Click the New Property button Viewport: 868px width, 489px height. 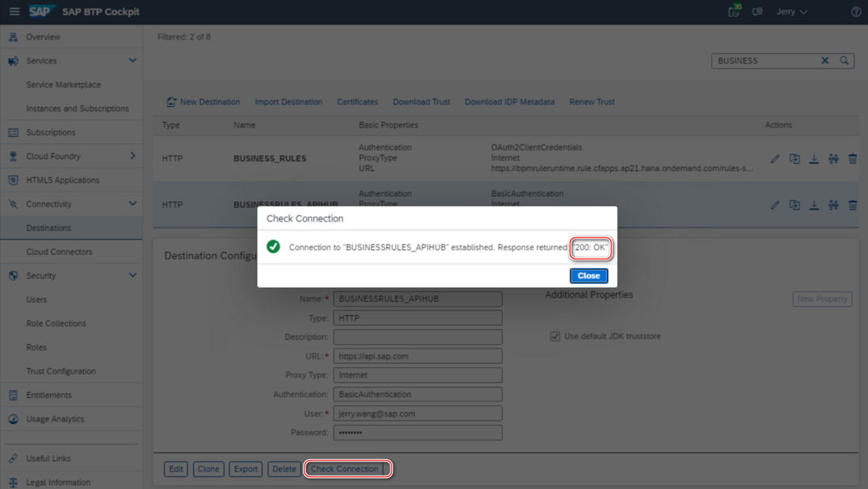[822, 299]
